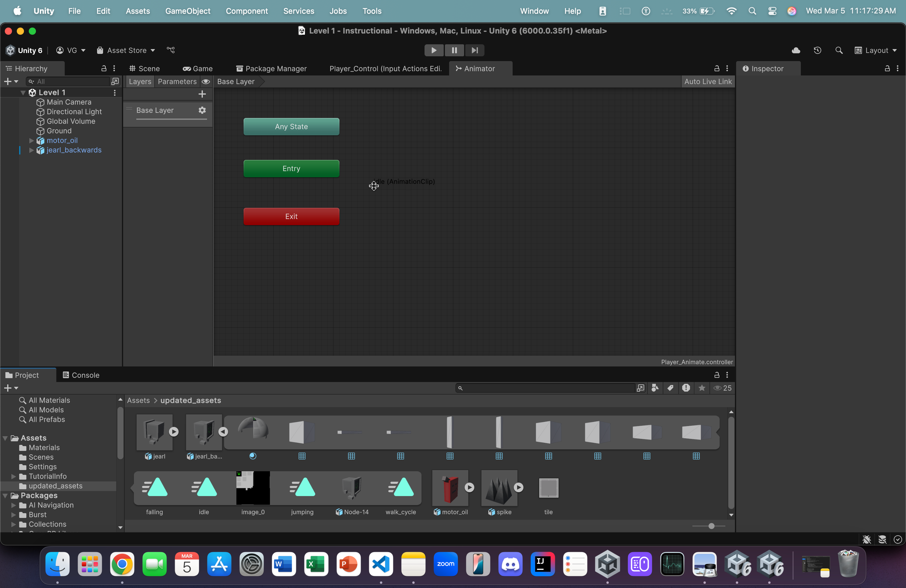The image size is (906, 588).
Task: Open the Inspector more-options menu
Action: [898, 69]
